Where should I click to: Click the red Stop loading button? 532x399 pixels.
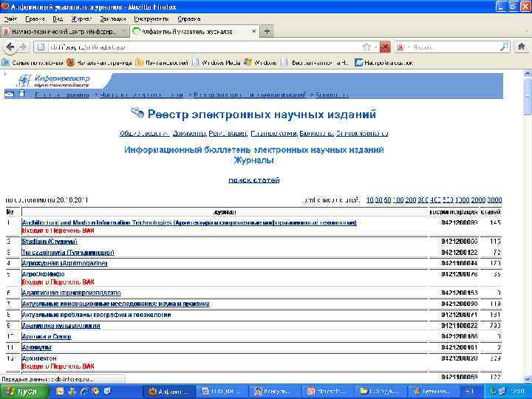pyautogui.click(x=385, y=47)
